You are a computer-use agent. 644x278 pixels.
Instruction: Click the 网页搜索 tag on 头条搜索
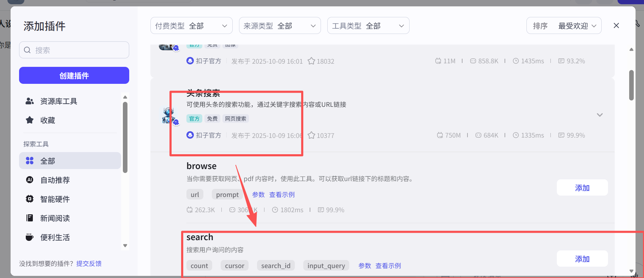(x=235, y=118)
